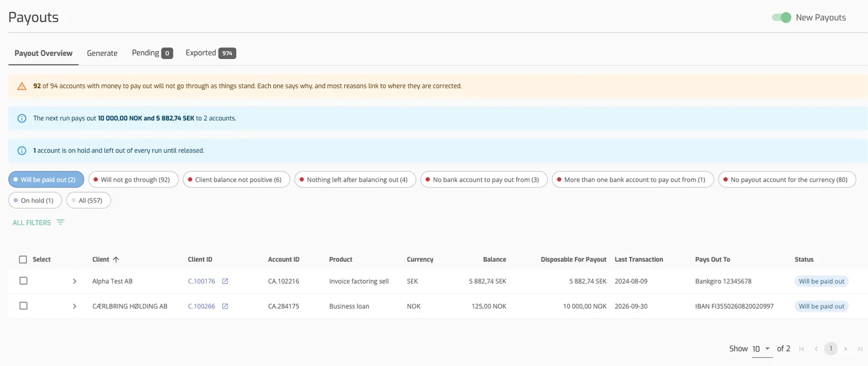The image size is (868, 366).
Task: Click the Currency column header
Action: [x=420, y=259]
